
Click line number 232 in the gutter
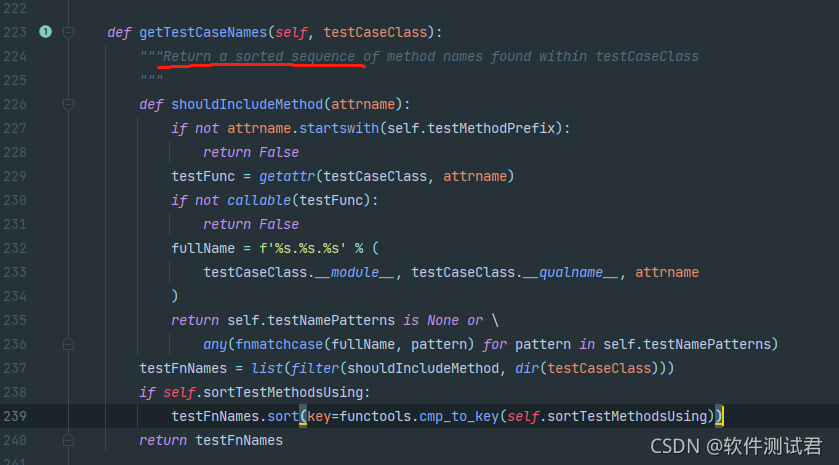tap(14, 248)
